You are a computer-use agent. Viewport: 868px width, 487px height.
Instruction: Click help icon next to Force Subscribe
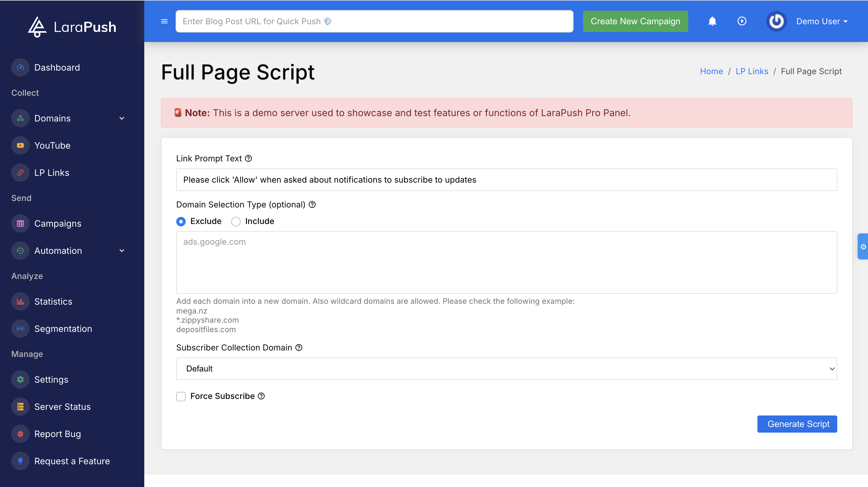coord(261,396)
